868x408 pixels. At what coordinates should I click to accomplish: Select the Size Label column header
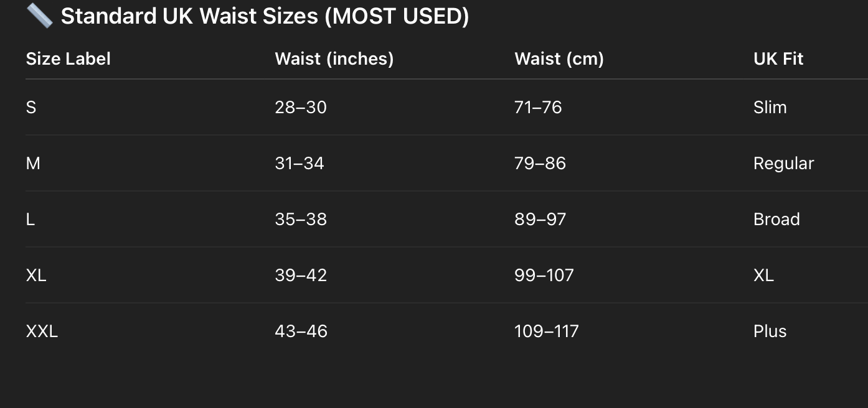pyautogui.click(x=68, y=59)
